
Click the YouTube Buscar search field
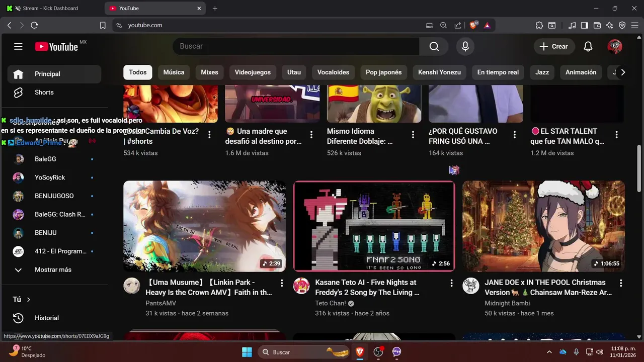pos(296,46)
